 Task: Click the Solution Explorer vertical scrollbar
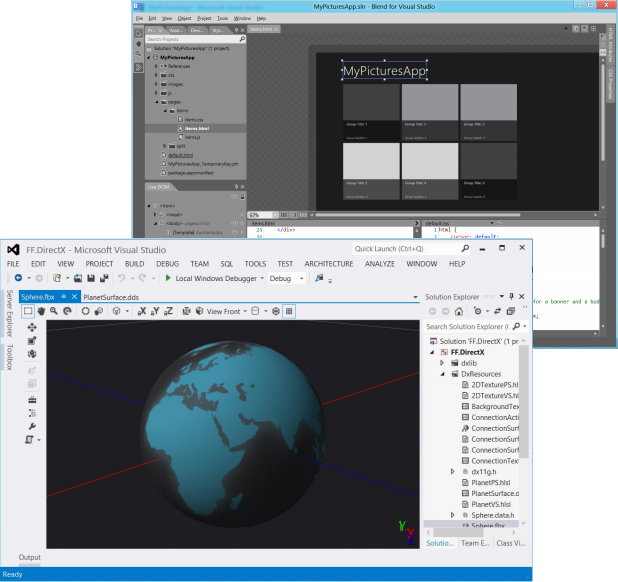click(x=524, y=402)
